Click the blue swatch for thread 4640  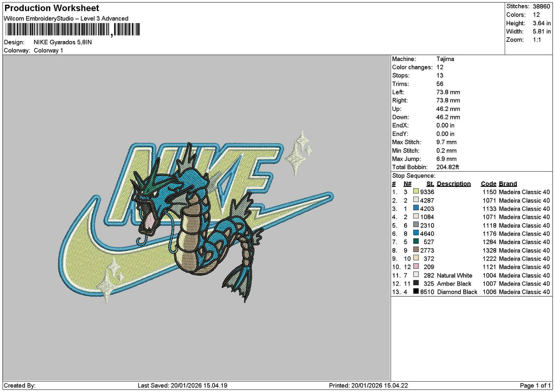pyautogui.click(x=416, y=233)
